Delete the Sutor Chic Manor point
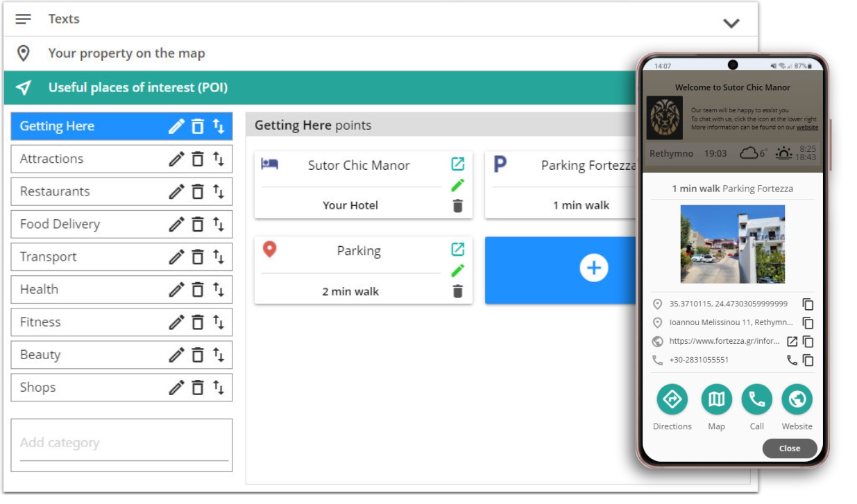This screenshot has height=504, width=857. click(457, 206)
